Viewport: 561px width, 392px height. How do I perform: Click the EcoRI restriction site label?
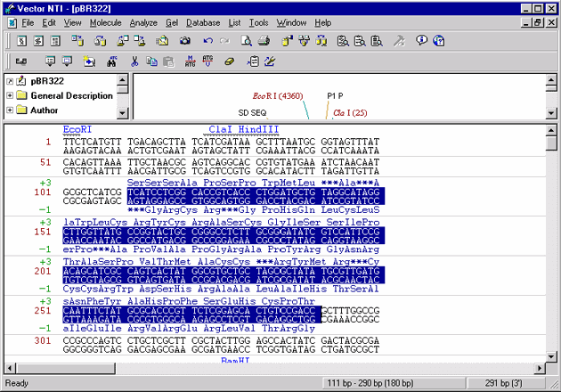coord(77,129)
